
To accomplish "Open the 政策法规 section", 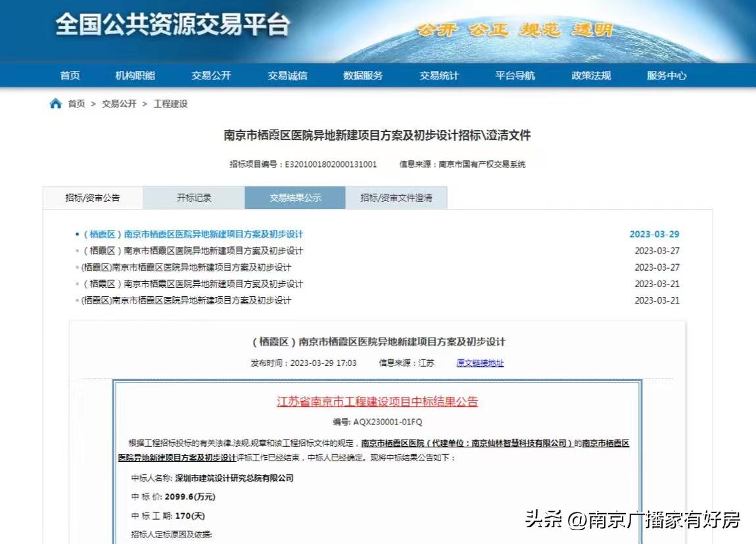I will pyautogui.click(x=590, y=76).
